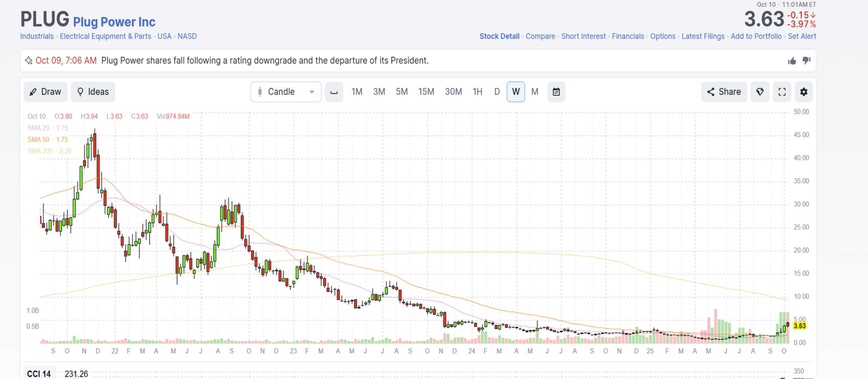Screen dimensions: 868x379
Task: Click the SMA 20 indicator label
Action: pos(48,128)
